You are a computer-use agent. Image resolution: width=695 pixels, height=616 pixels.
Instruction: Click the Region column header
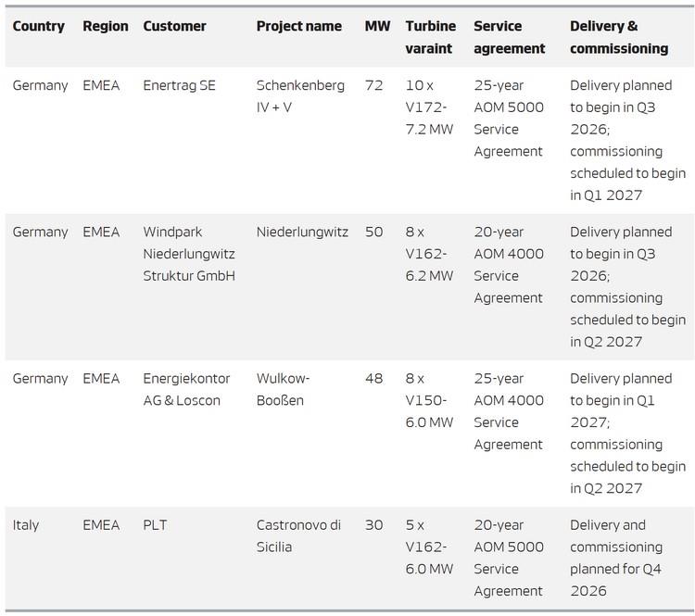(105, 26)
